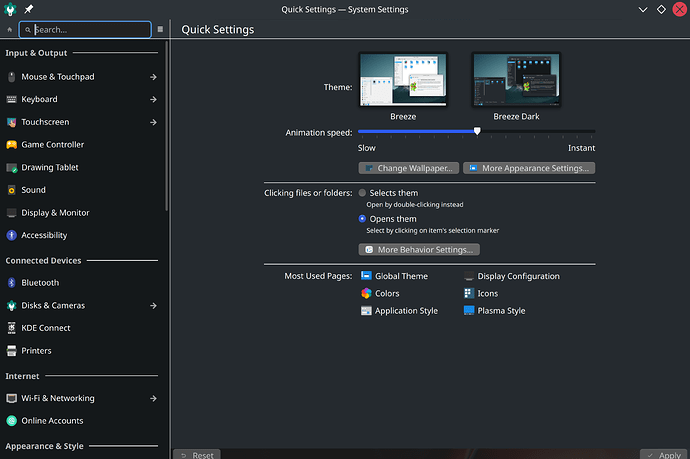Click More Behavior Settings button
Image resolution: width=690 pixels, height=459 pixels.
click(419, 250)
